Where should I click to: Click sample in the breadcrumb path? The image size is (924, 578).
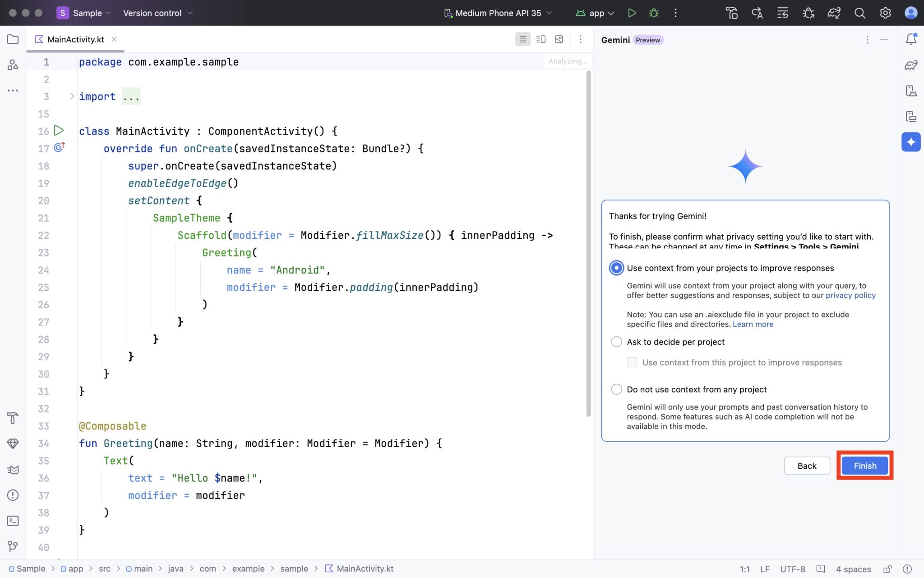294,569
